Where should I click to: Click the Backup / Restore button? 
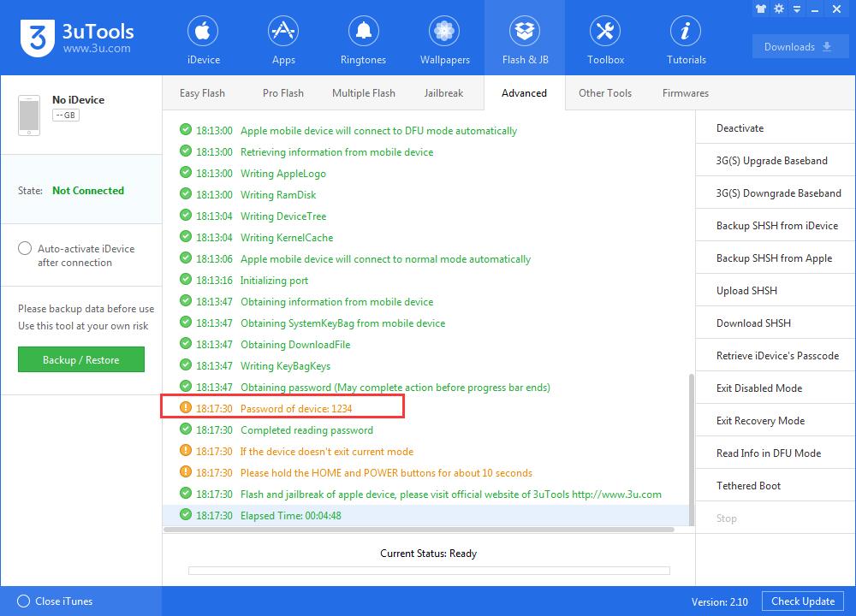point(81,359)
